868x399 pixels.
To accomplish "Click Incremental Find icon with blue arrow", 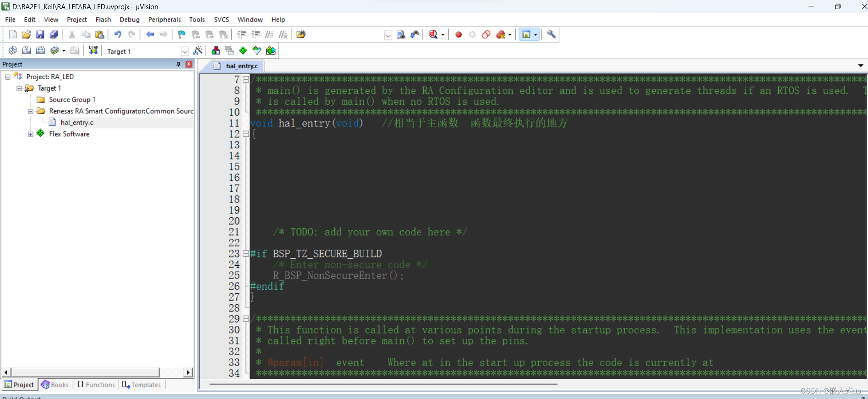I will coord(415,34).
